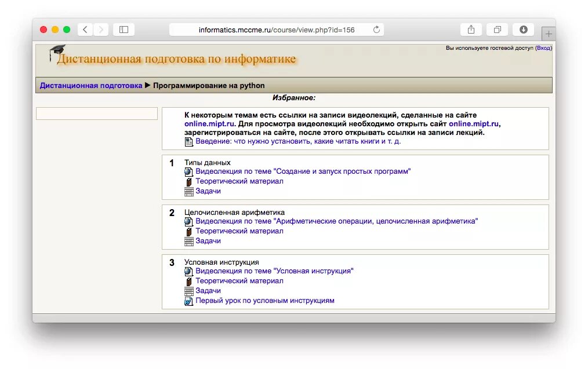Click book icon in Целочисленная арифметика section
The height and width of the screenshot is (369, 588).
click(x=188, y=231)
